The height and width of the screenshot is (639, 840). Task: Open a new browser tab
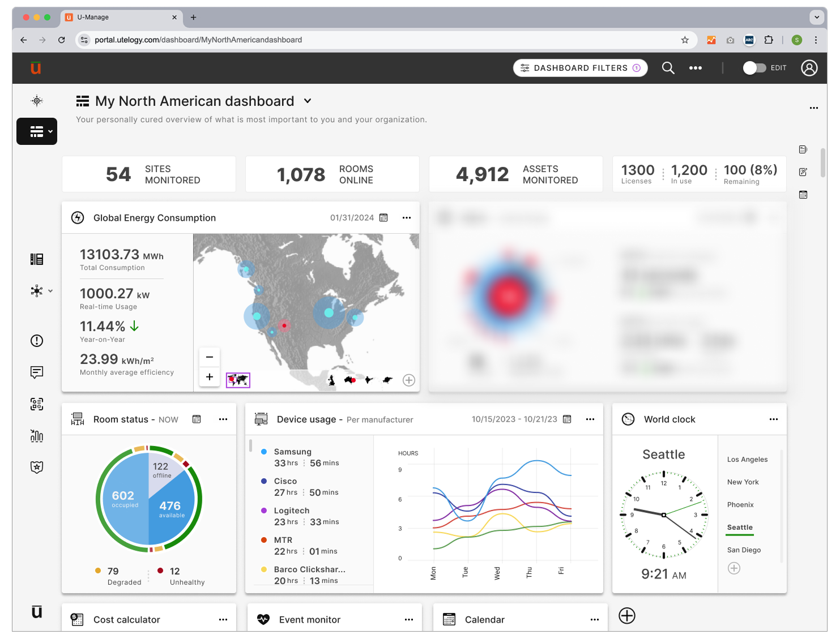(193, 18)
